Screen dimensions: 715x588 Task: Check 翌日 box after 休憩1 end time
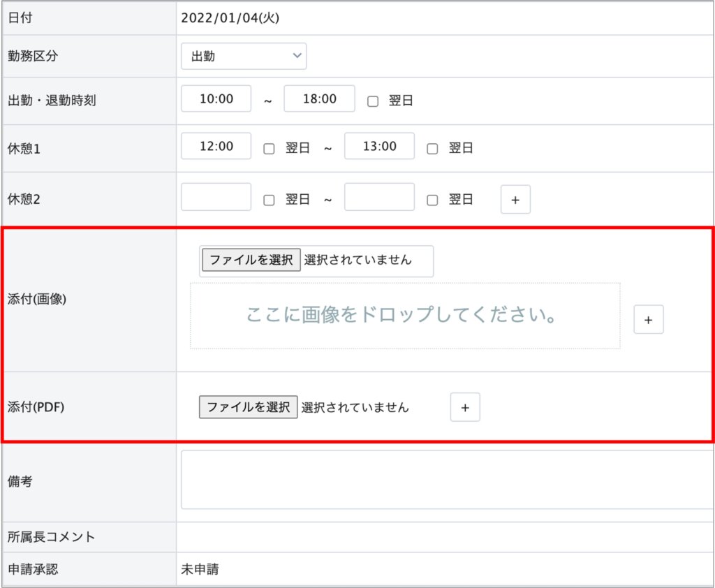(x=432, y=148)
